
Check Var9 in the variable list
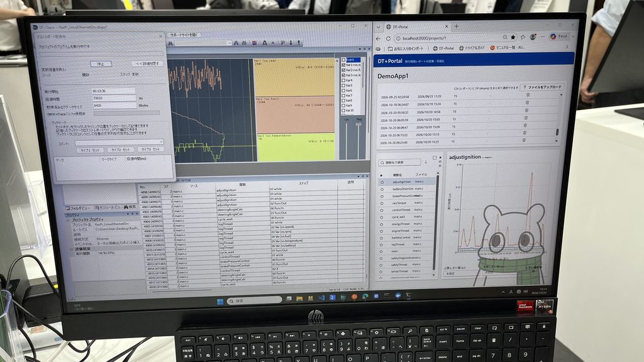pyautogui.click(x=344, y=106)
